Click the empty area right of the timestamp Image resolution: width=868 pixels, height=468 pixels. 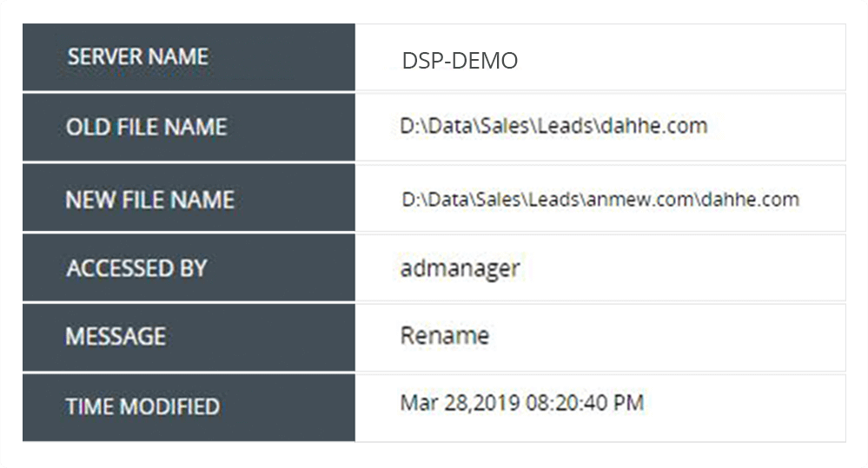tap(745, 408)
